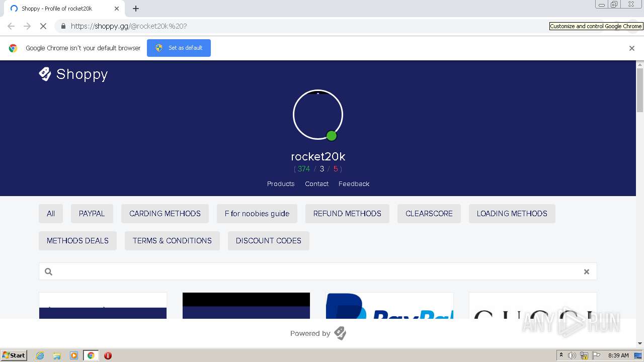Filter by CARDING METHODS category
Screen dimensions: 644x362
165,214
